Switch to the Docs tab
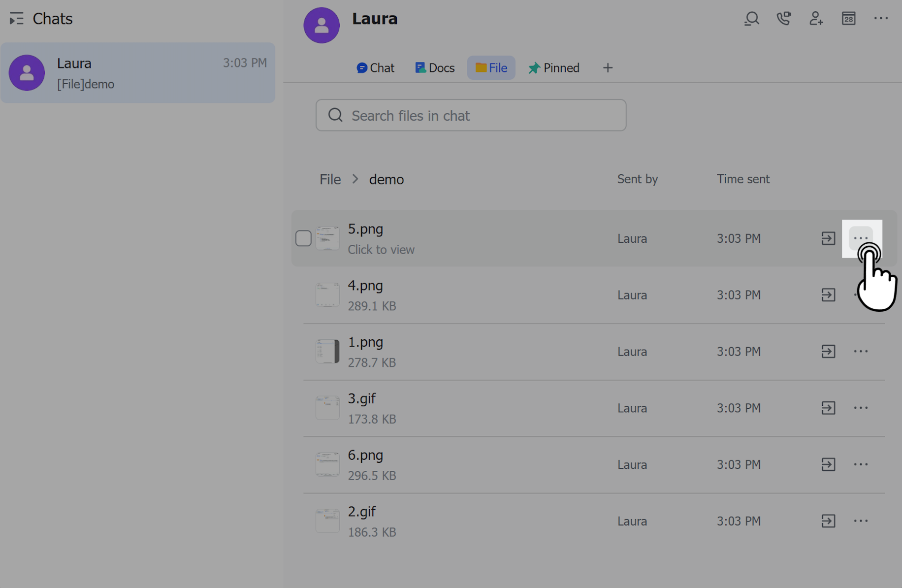 [435, 68]
